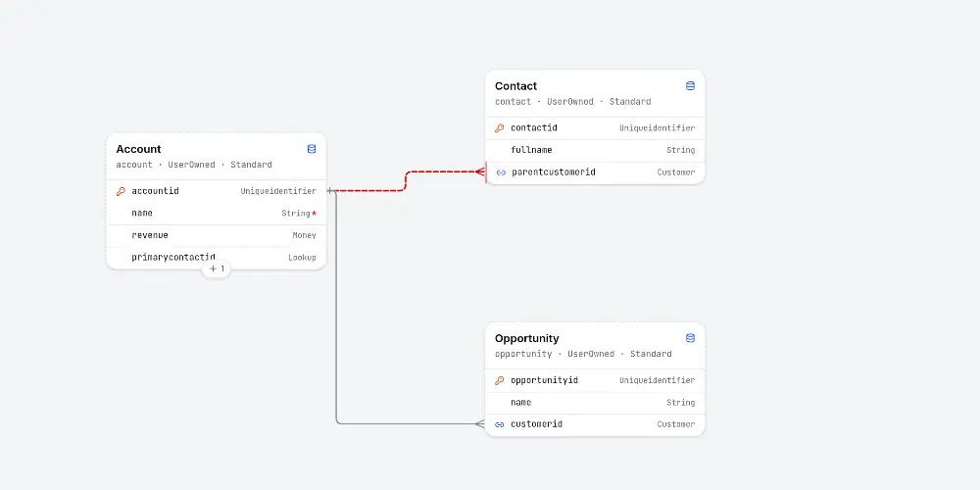Select the Opportunity table title
This screenshot has height=490, width=980.
(527, 338)
